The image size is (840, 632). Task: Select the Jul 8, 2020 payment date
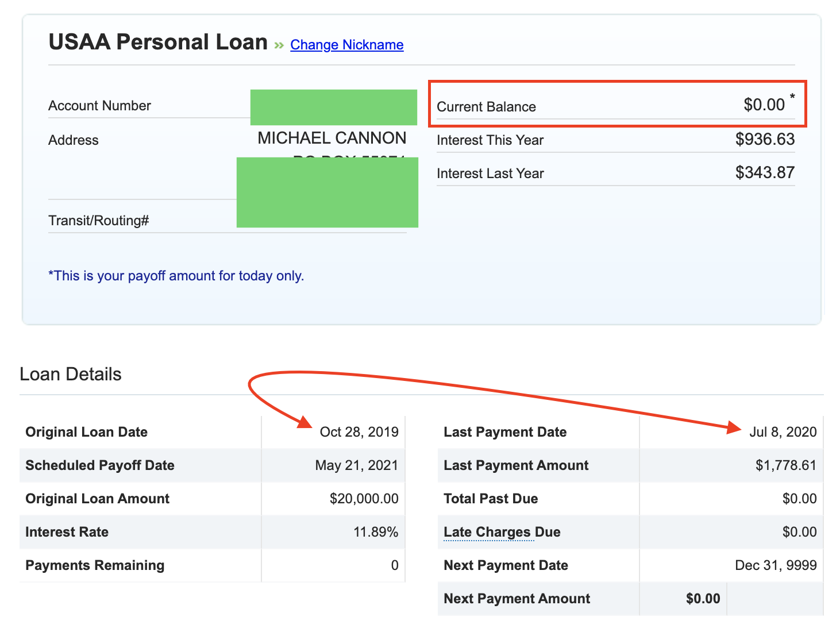(x=783, y=432)
